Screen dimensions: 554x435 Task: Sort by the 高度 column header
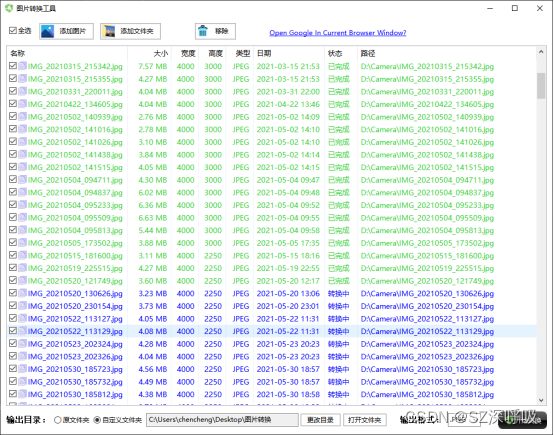(x=212, y=53)
